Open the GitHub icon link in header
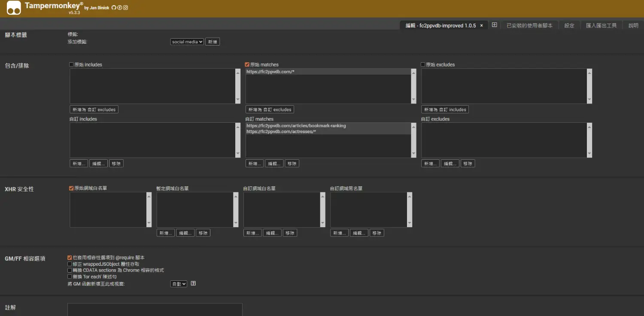 point(114,8)
